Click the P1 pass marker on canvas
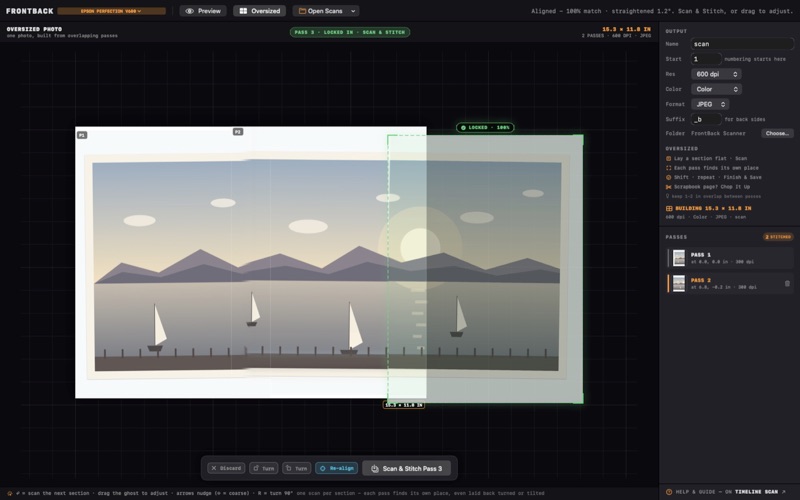 click(82, 135)
